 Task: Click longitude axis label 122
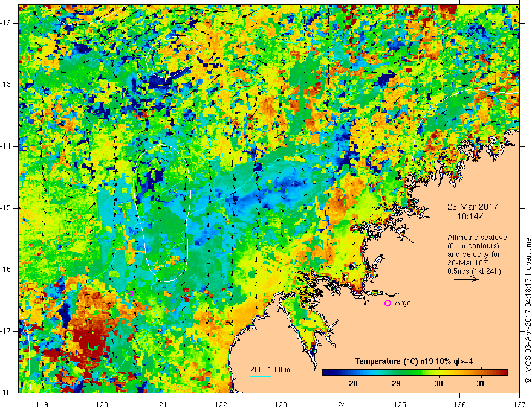click(x=221, y=404)
